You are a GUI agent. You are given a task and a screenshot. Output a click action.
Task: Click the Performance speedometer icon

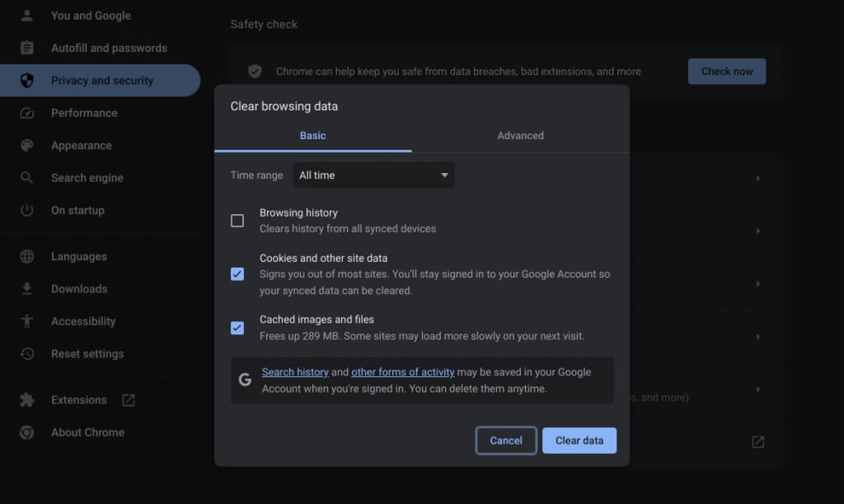(27, 113)
